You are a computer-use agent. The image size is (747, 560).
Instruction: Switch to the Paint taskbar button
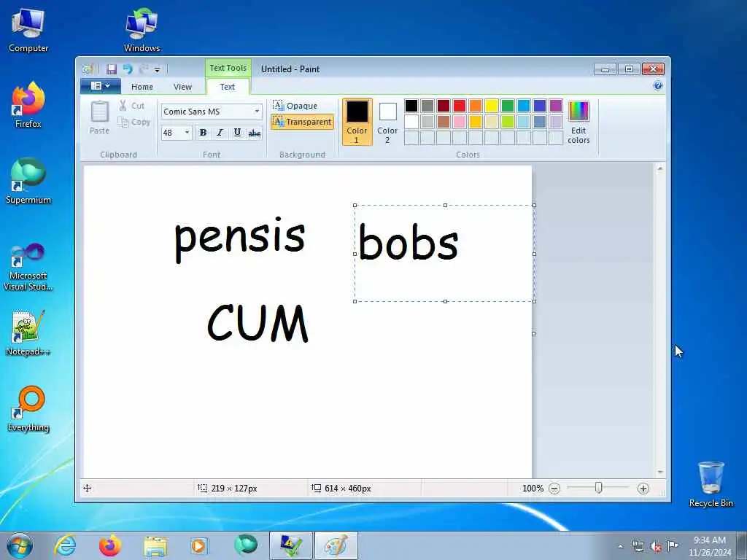coord(336,545)
